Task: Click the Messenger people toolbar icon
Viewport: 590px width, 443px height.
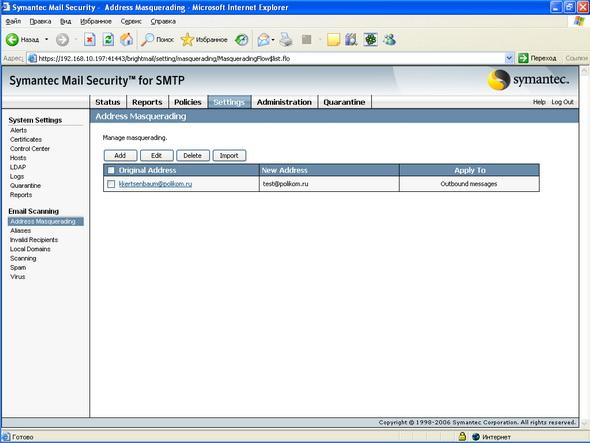Action: (389, 40)
